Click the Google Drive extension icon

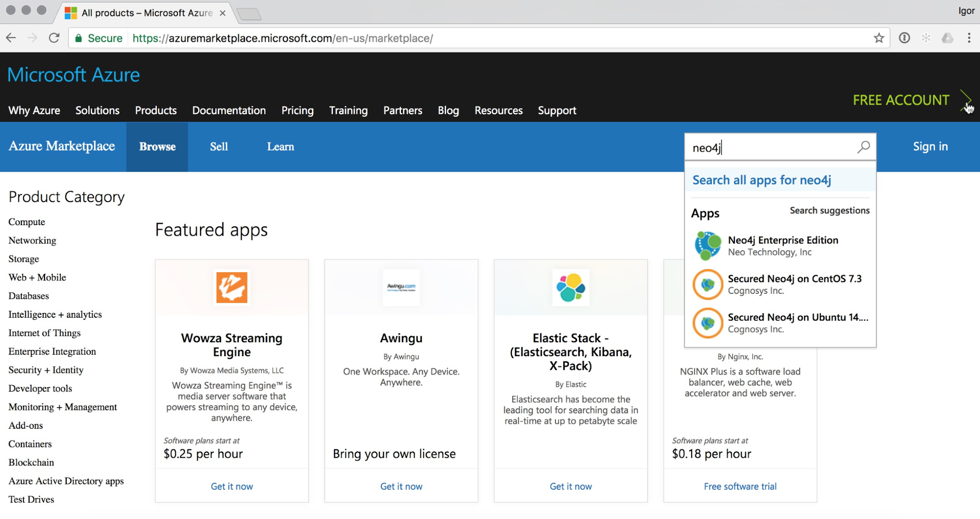tap(948, 38)
